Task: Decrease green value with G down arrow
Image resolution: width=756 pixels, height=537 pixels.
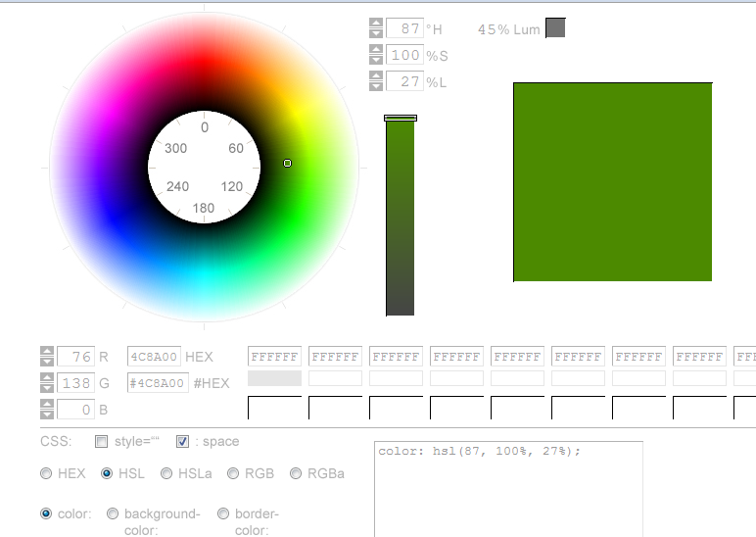Action: pyautogui.click(x=47, y=387)
